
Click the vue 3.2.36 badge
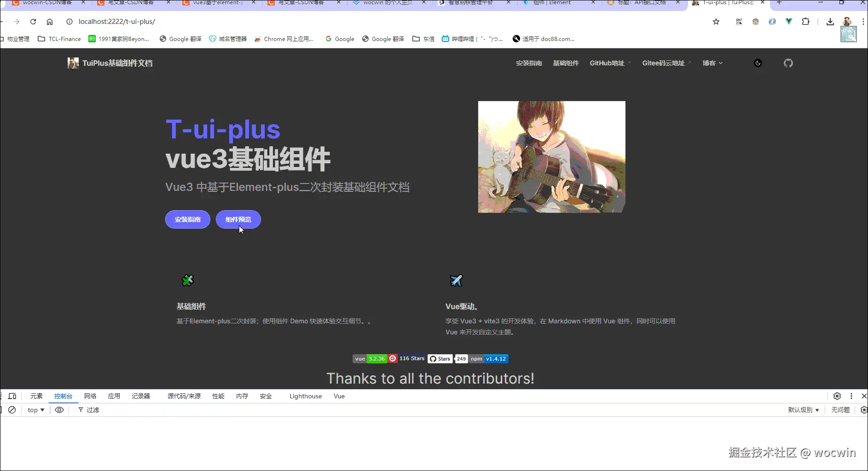coord(370,359)
